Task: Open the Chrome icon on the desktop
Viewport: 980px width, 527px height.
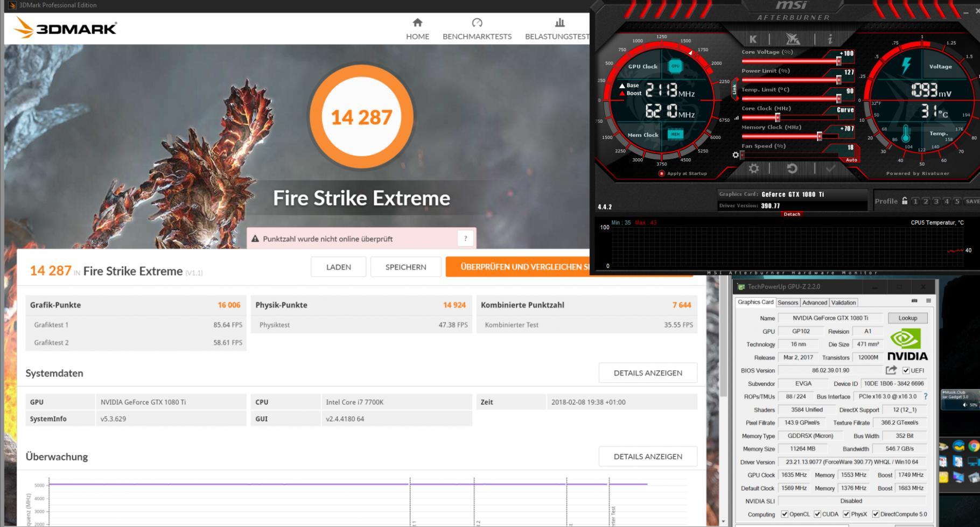Action: click(974, 446)
